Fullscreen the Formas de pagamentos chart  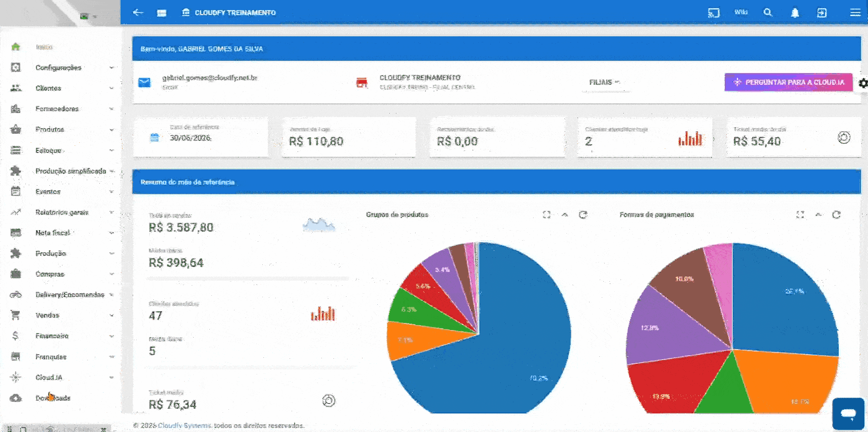(x=800, y=215)
